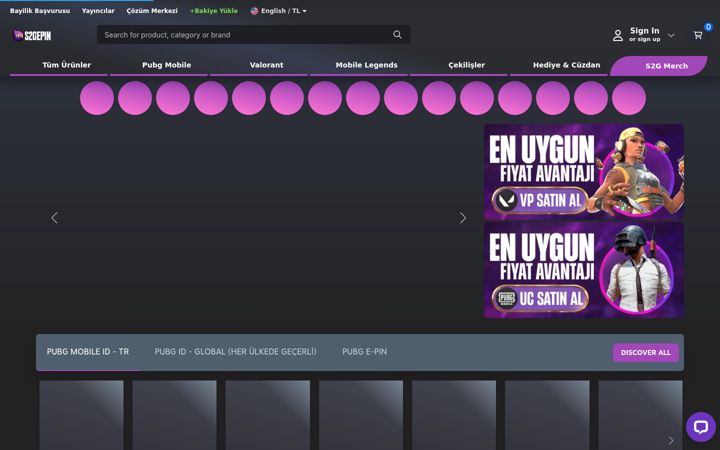Click +Bakiye Yükle link
720x450 pixels.
tap(214, 11)
